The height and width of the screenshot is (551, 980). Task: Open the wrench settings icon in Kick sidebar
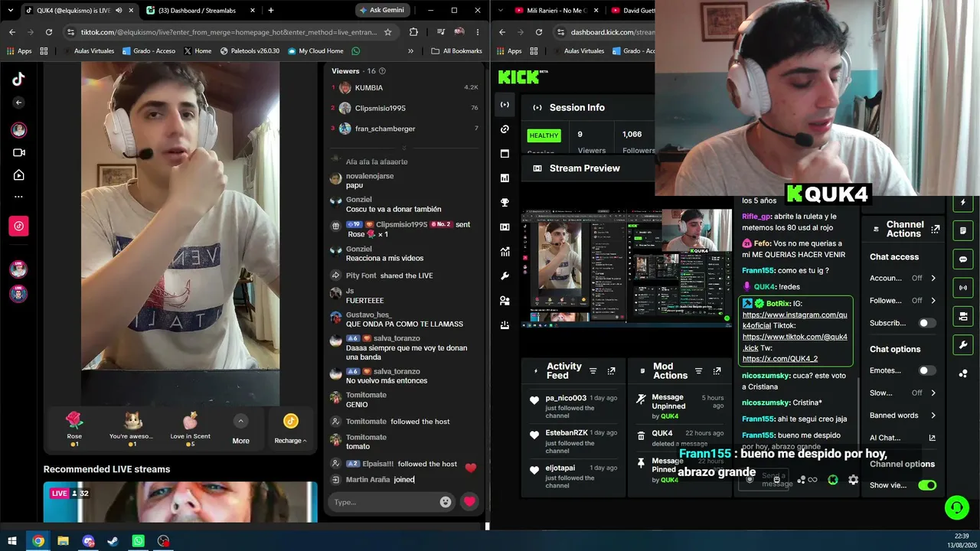(505, 276)
